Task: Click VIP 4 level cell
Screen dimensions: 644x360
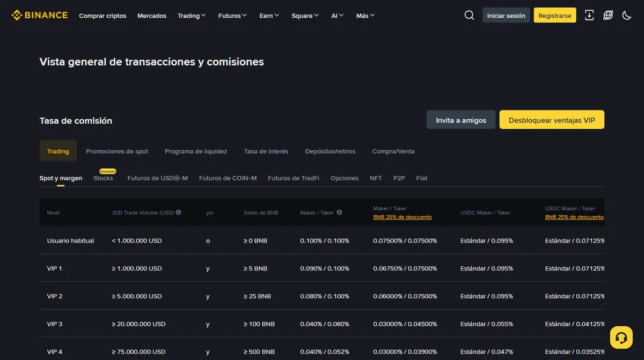Action: pyautogui.click(x=55, y=352)
